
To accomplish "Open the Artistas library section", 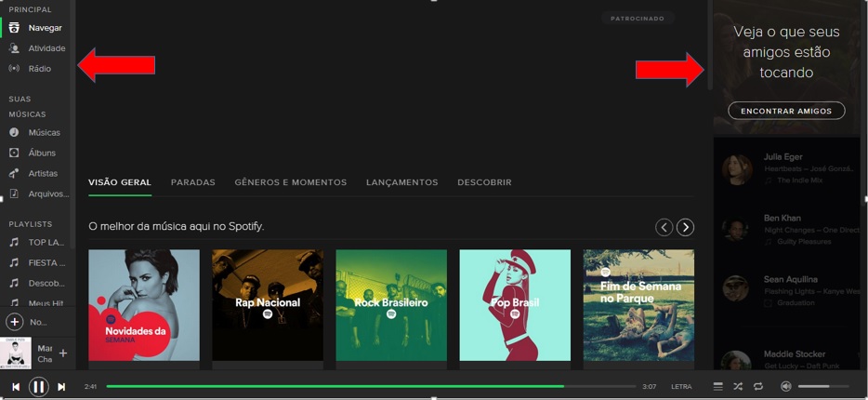I will 33,173.
